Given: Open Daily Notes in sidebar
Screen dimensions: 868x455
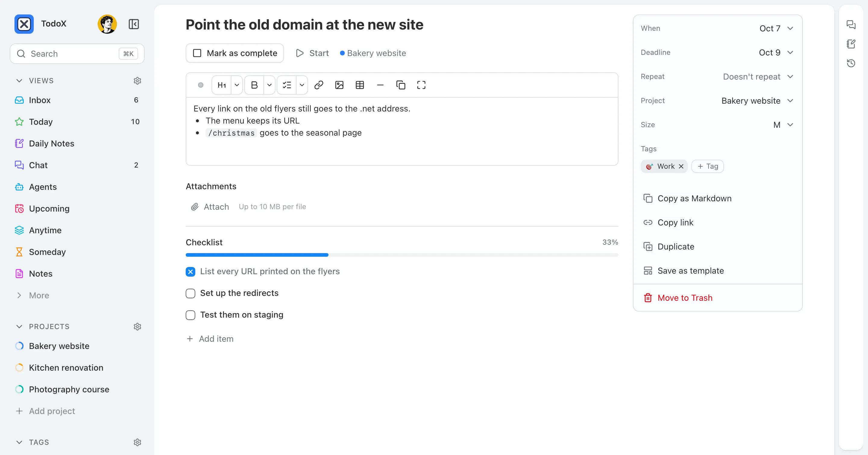Looking at the screenshot, I should point(77,143).
